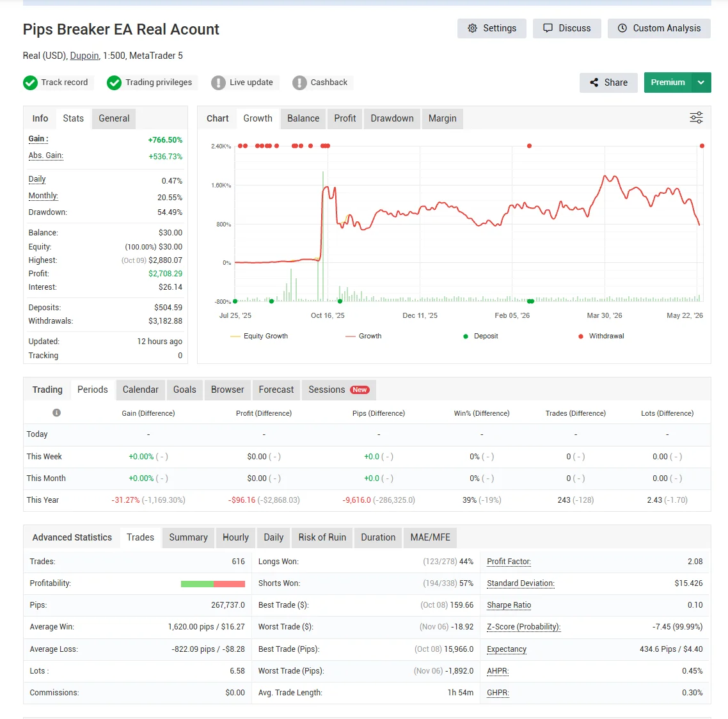
Task: Open the Profit chart tab
Action: point(345,118)
